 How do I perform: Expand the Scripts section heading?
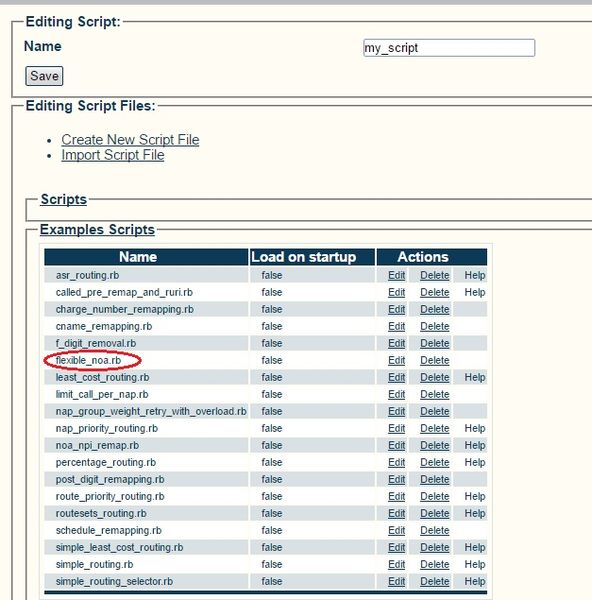tap(64, 199)
